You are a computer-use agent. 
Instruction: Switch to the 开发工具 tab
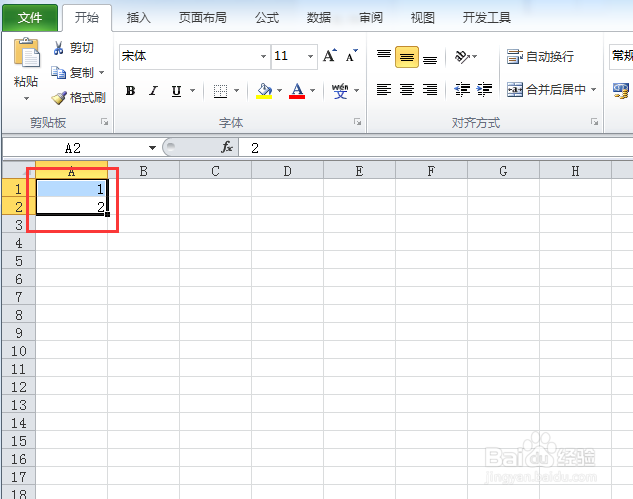point(487,18)
